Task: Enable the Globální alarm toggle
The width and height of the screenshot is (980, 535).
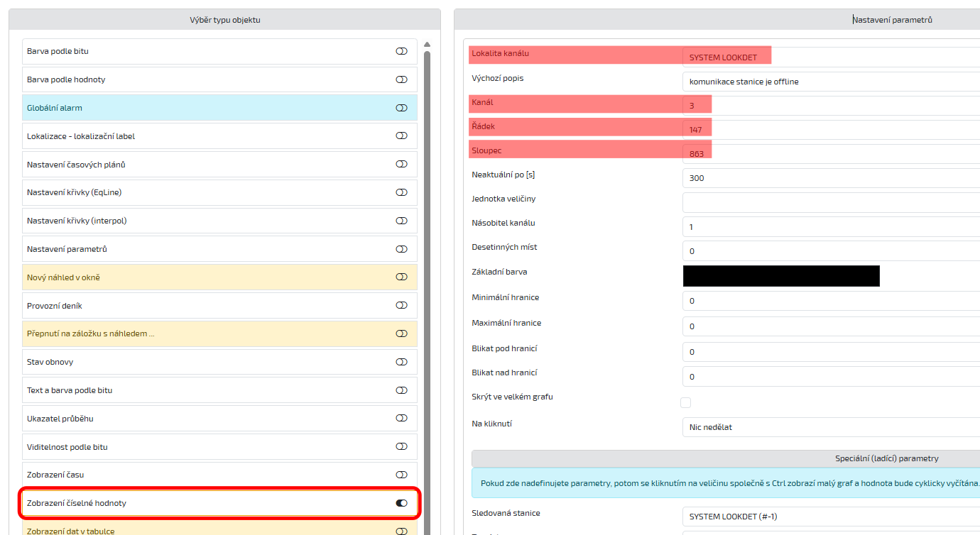Action: tap(401, 108)
